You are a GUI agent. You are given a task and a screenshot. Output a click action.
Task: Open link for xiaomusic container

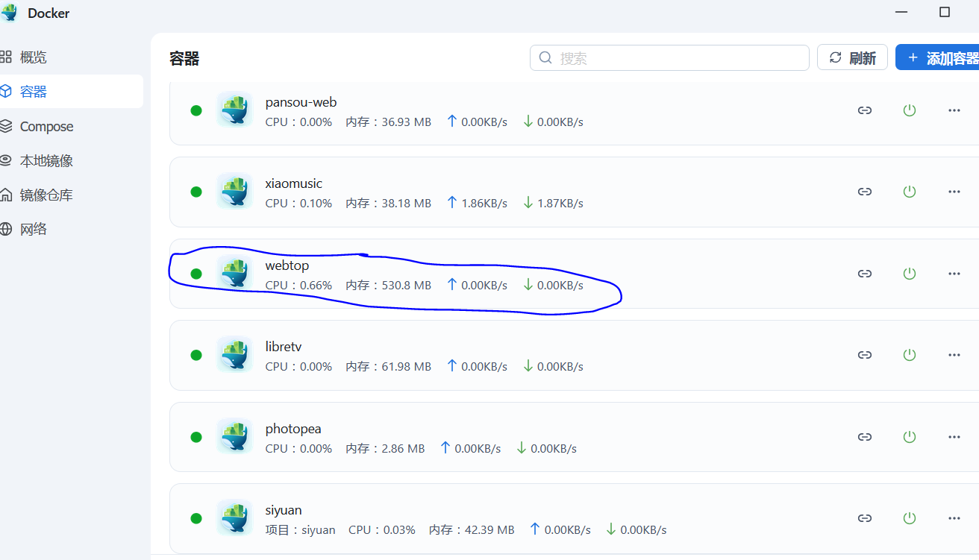tap(865, 192)
